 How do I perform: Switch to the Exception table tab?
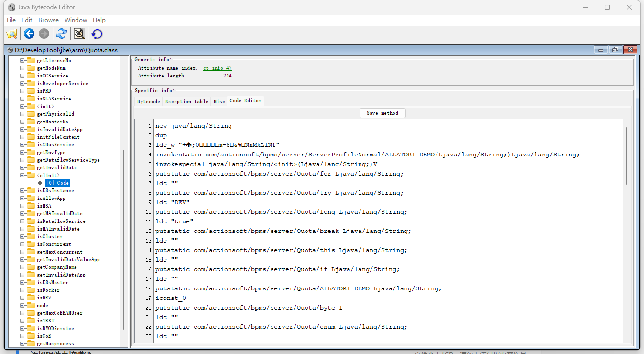pyautogui.click(x=186, y=101)
